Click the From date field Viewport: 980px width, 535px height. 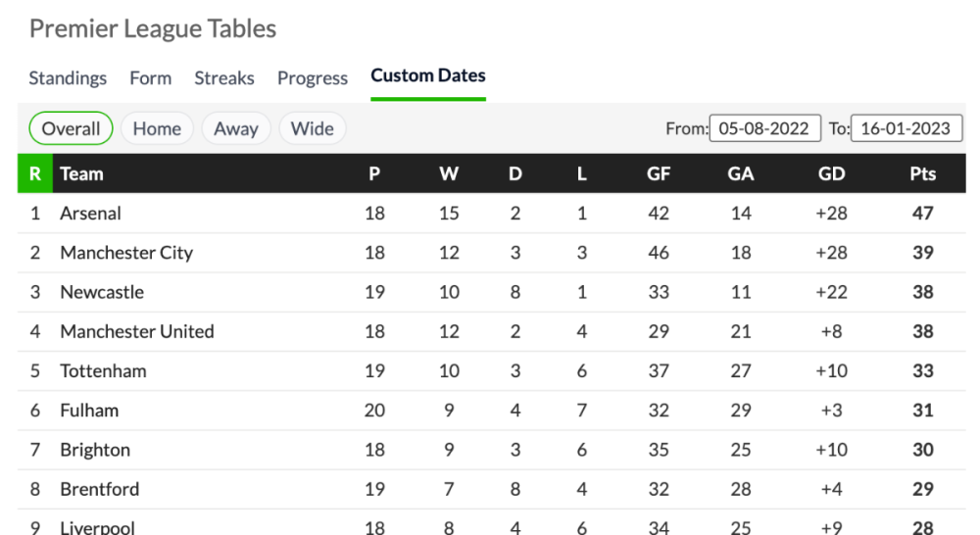[764, 128]
